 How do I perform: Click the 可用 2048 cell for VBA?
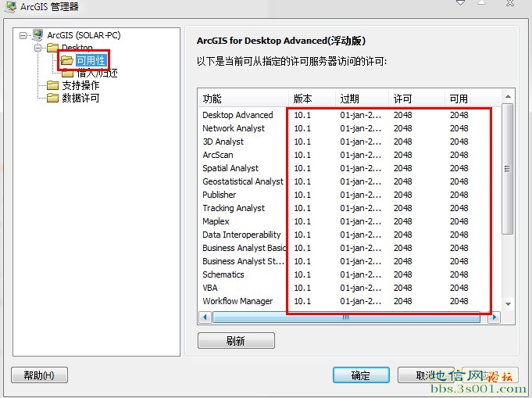coord(459,288)
